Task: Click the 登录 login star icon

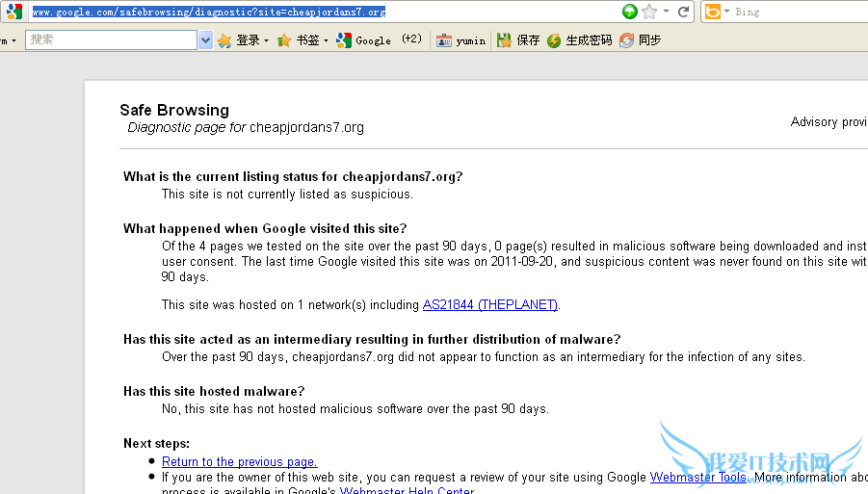Action: pyautogui.click(x=224, y=40)
